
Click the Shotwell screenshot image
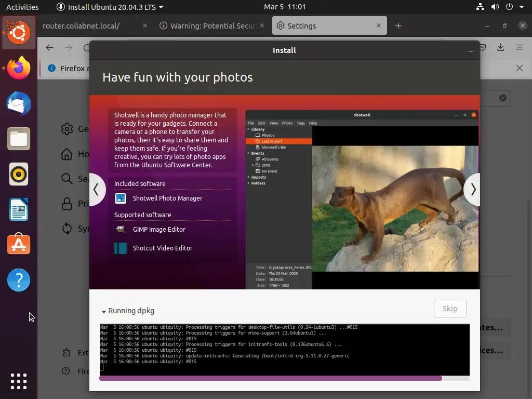[362, 199]
